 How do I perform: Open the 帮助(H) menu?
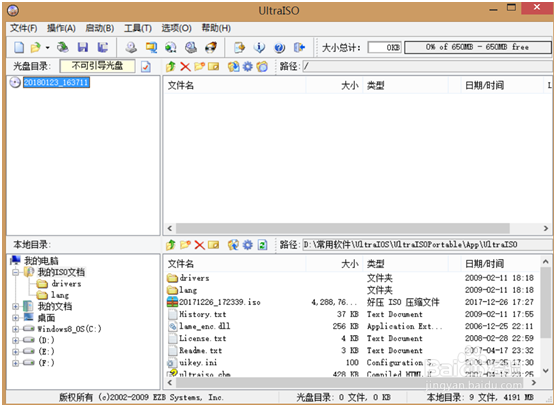click(x=216, y=28)
